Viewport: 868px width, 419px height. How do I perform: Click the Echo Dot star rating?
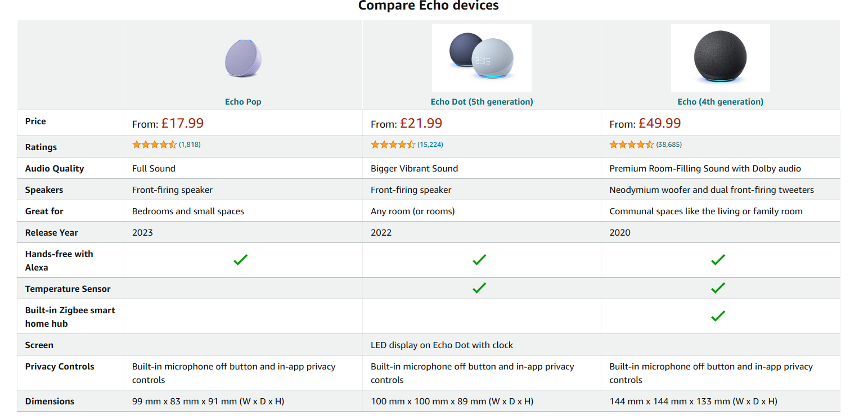(x=393, y=145)
